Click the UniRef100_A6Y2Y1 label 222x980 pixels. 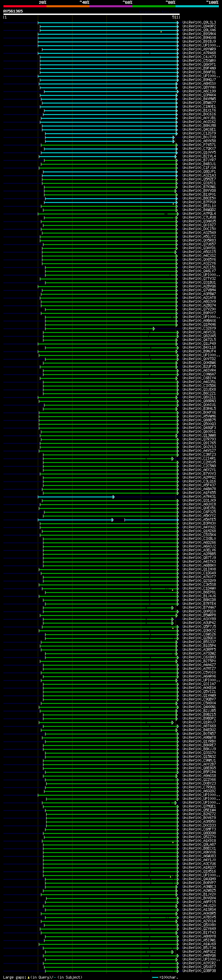pos(199,470)
